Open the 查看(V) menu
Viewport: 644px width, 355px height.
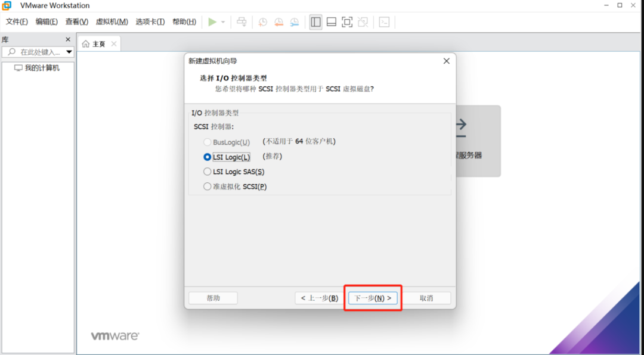point(77,22)
